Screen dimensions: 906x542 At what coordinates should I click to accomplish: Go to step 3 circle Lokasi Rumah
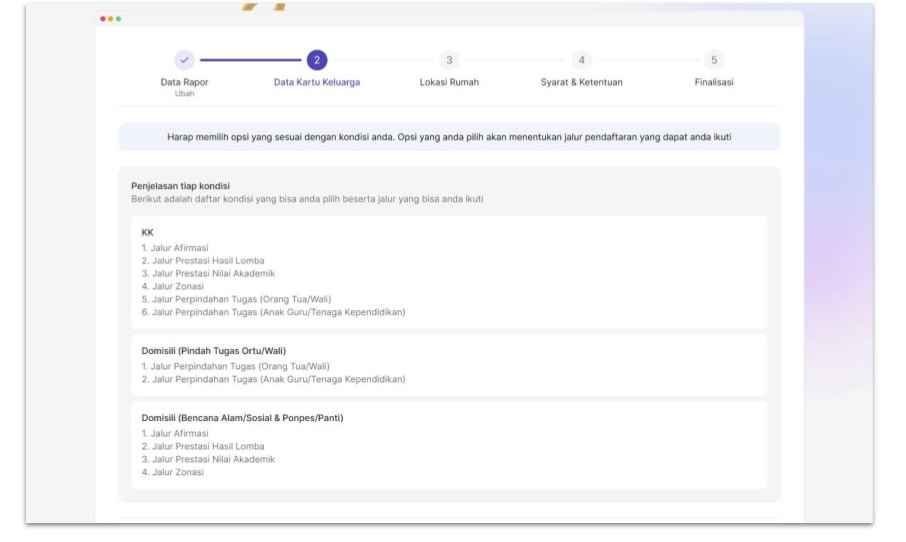click(x=449, y=60)
